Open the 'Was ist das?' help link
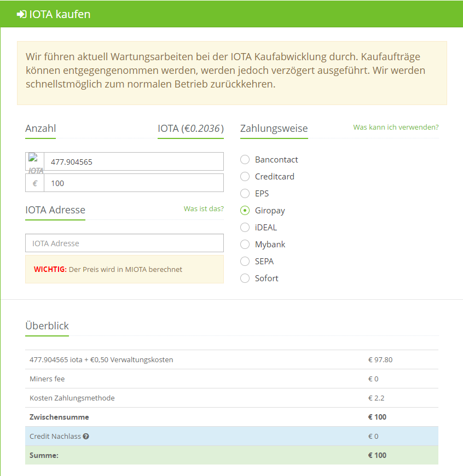The width and height of the screenshot is (463, 476). (204, 209)
